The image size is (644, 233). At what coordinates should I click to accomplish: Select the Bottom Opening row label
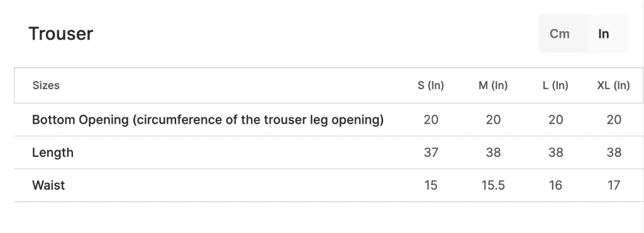point(208,120)
